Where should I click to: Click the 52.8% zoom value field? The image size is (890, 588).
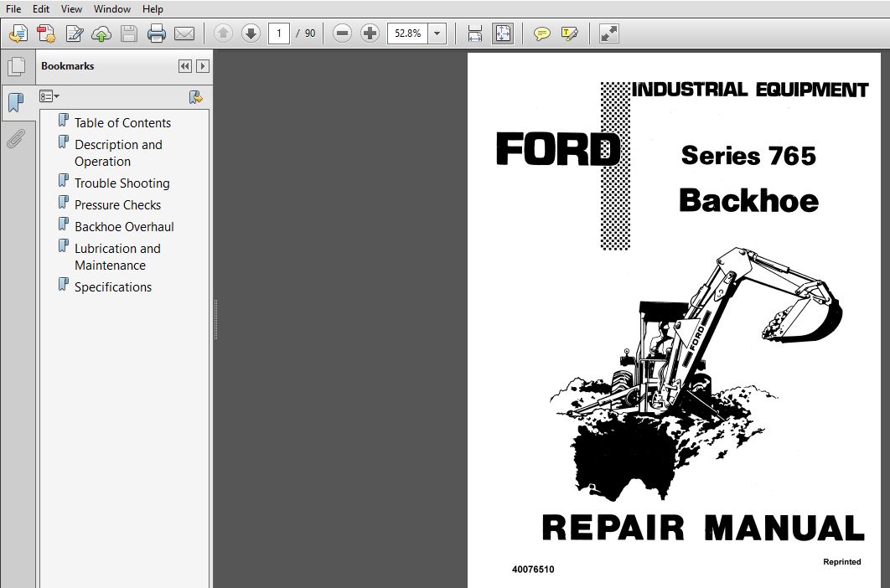coord(407,34)
